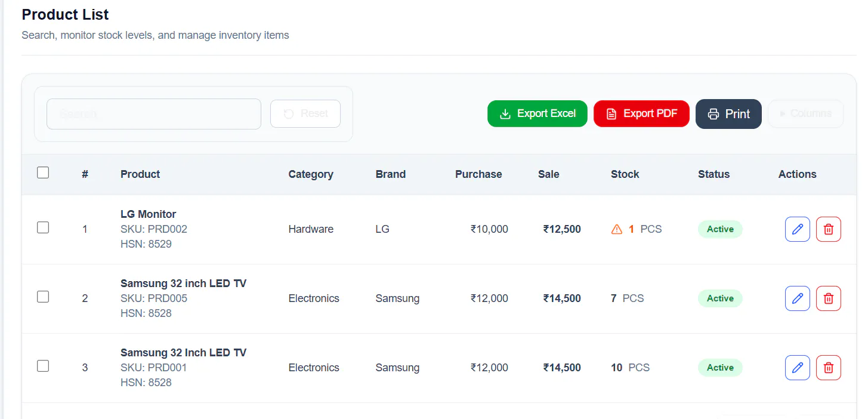
Task: Reset the search filter
Action: (305, 113)
